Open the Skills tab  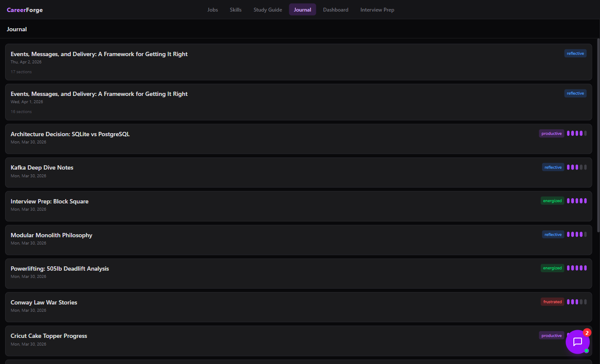click(236, 10)
